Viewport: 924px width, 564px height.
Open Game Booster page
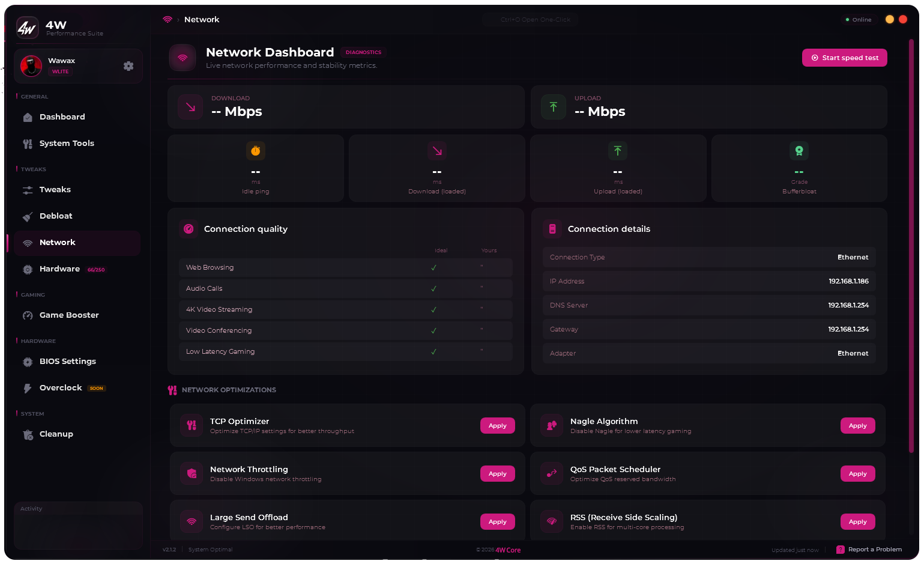(x=77, y=315)
